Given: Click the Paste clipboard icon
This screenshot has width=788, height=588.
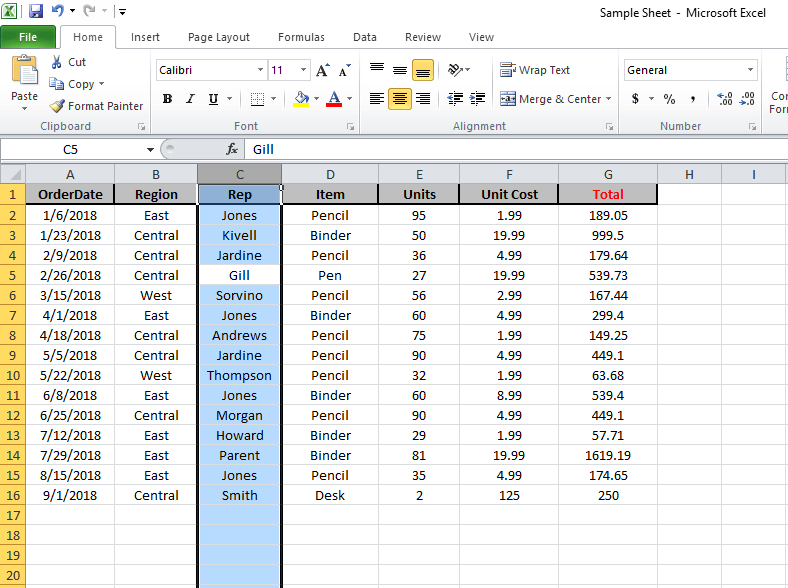Looking at the screenshot, I should (x=25, y=69).
